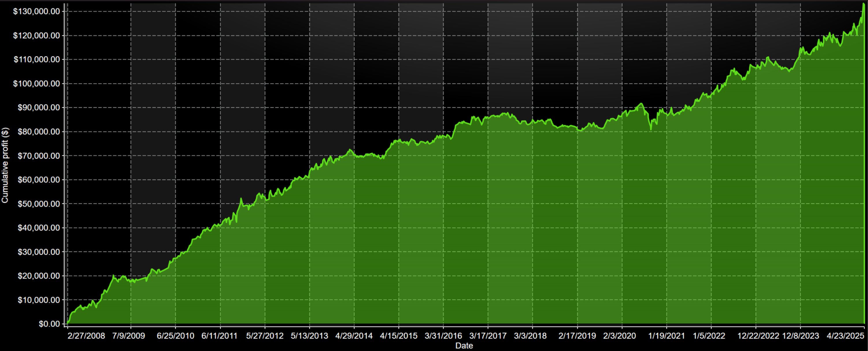
Task: Click the 6/25/2010 date label
Action: tap(175, 336)
